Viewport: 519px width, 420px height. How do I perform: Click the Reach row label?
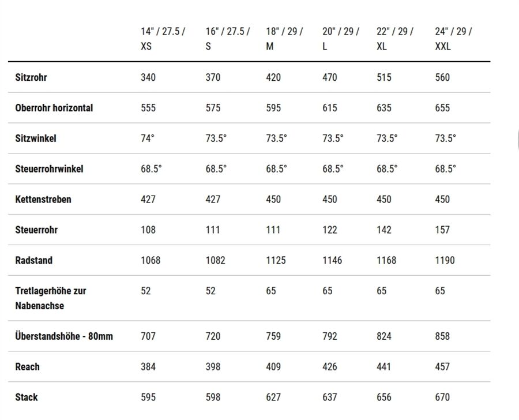(x=28, y=367)
